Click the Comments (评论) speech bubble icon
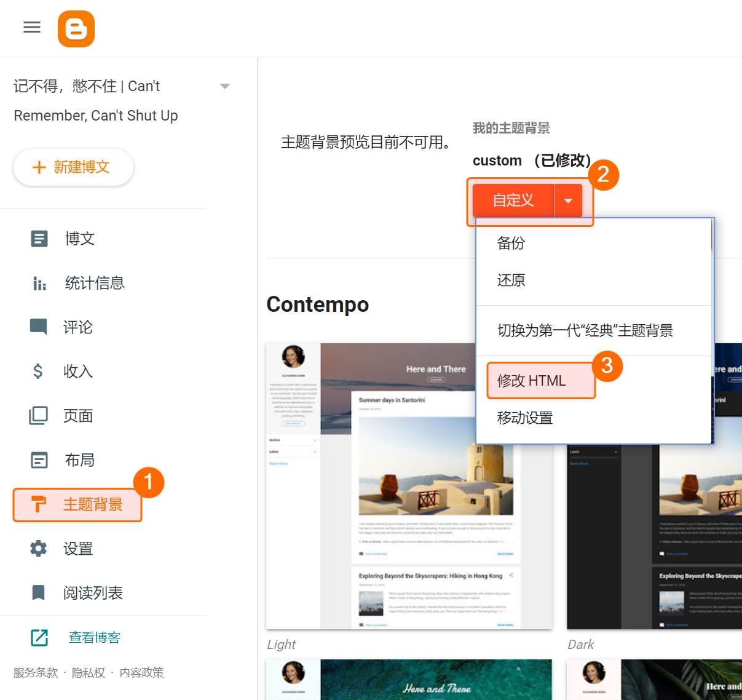This screenshot has height=700, width=742. [x=39, y=327]
